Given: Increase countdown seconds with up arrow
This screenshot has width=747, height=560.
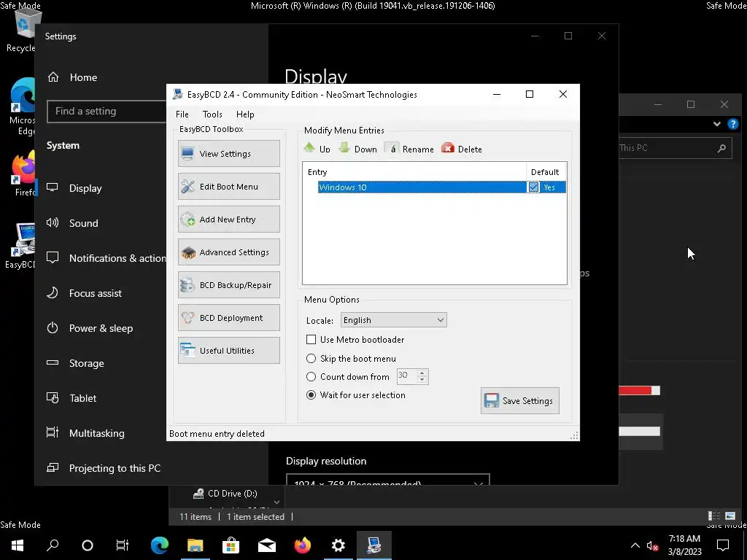Looking at the screenshot, I should point(422,373).
